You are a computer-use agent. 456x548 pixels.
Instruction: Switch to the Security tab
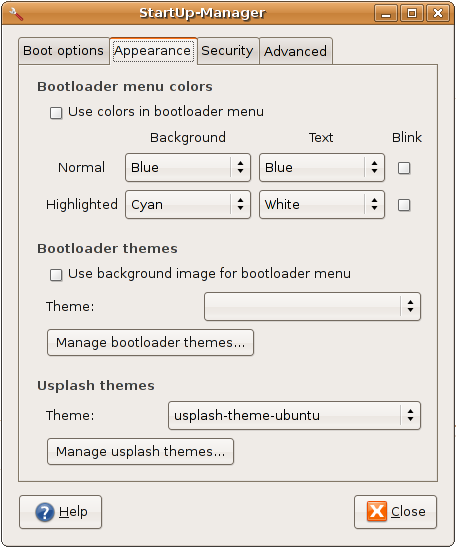point(228,51)
